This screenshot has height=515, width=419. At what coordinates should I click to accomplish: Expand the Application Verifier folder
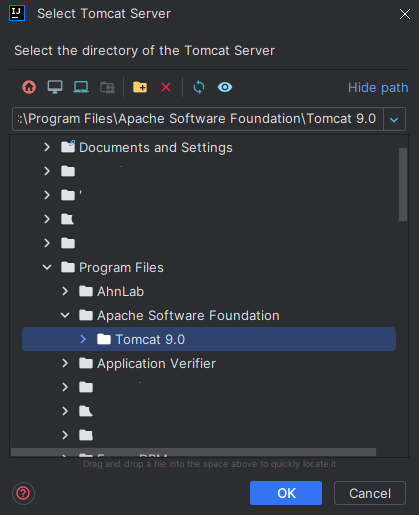pyautogui.click(x=65, y=363)
